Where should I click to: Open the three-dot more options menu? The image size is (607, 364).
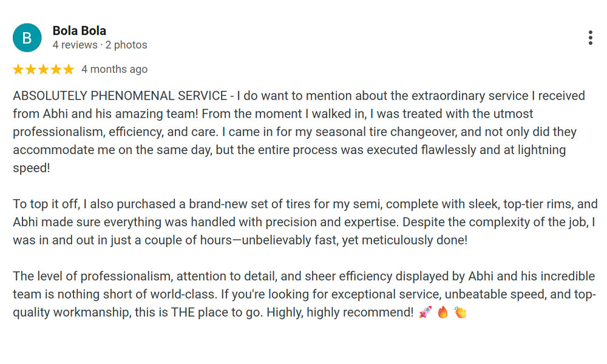coord(590,38)
